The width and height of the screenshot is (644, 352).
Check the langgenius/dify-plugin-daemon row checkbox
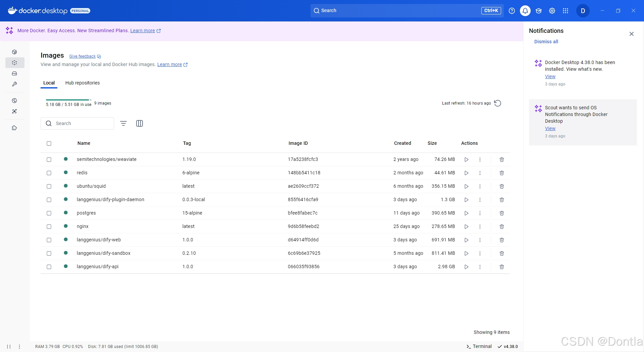(49, 200)
